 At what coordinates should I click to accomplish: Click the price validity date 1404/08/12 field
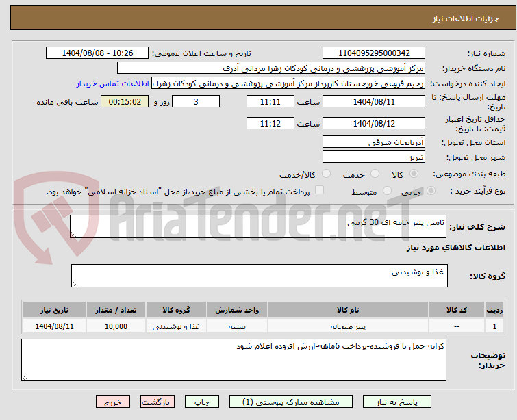[x=374, y=124]
